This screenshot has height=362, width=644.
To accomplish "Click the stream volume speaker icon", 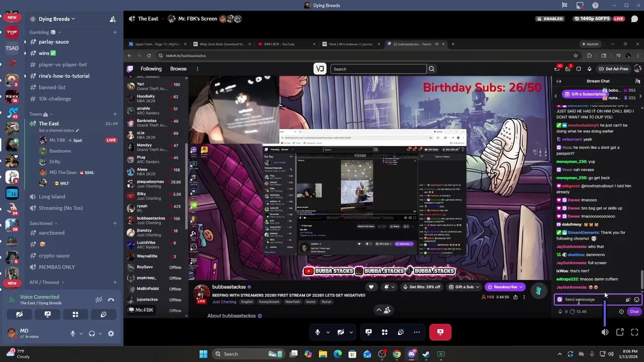I will 605,332.
